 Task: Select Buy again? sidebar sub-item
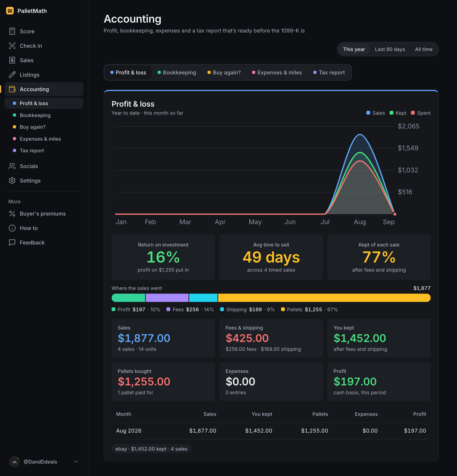[x=44, y=127]
